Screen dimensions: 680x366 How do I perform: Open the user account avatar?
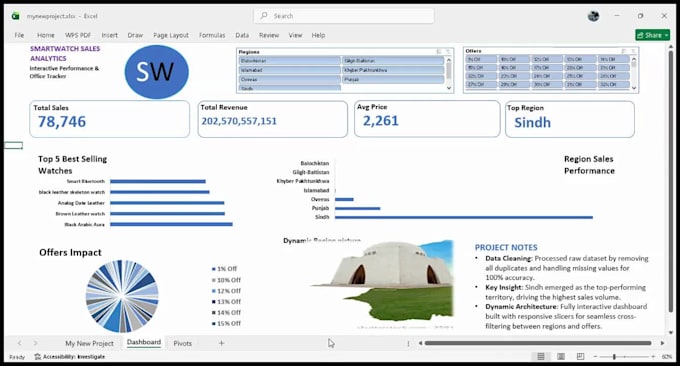click(x=593, y=16)
